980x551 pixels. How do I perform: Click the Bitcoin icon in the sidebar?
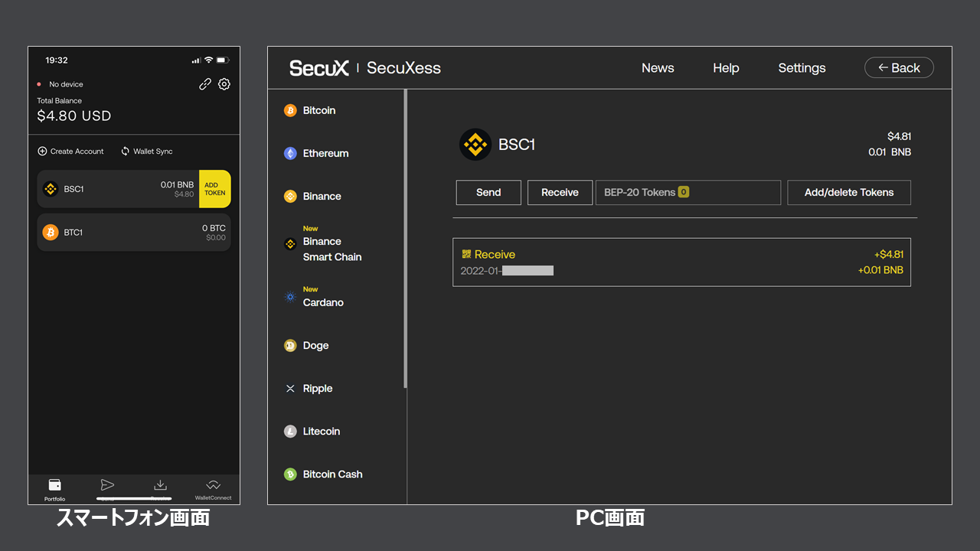tap(290, 110)
